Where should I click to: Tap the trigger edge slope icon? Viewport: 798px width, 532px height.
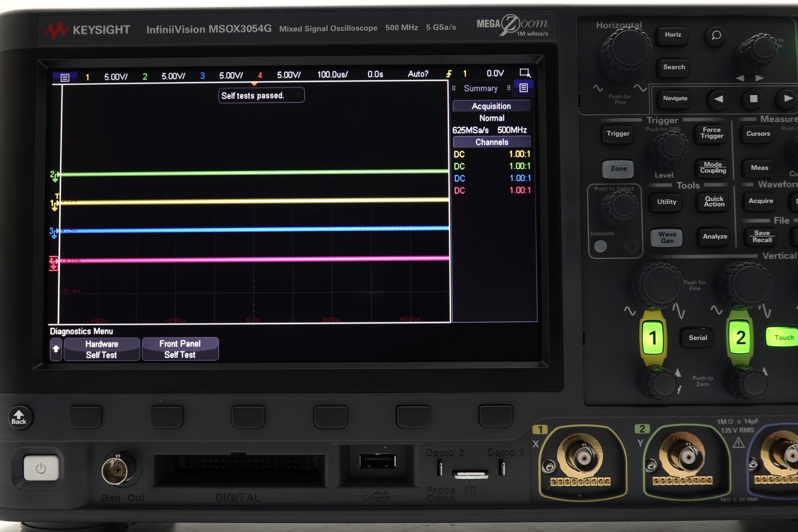449,74
